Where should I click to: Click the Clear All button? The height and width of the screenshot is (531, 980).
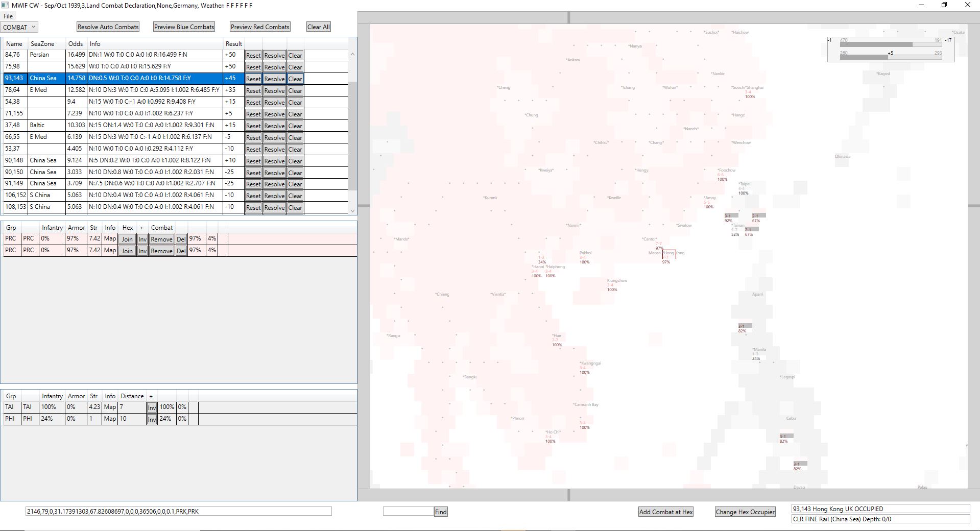pyautogui.click(x=319, y=27)
